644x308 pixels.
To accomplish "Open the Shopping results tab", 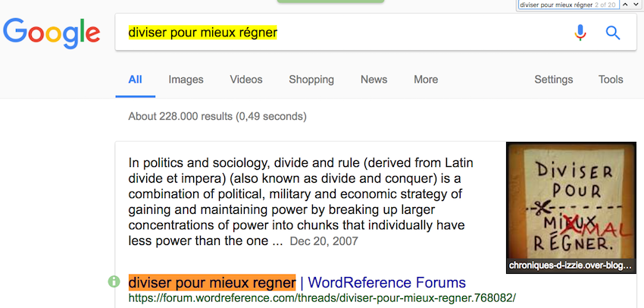I will click(x=311, y=80).
